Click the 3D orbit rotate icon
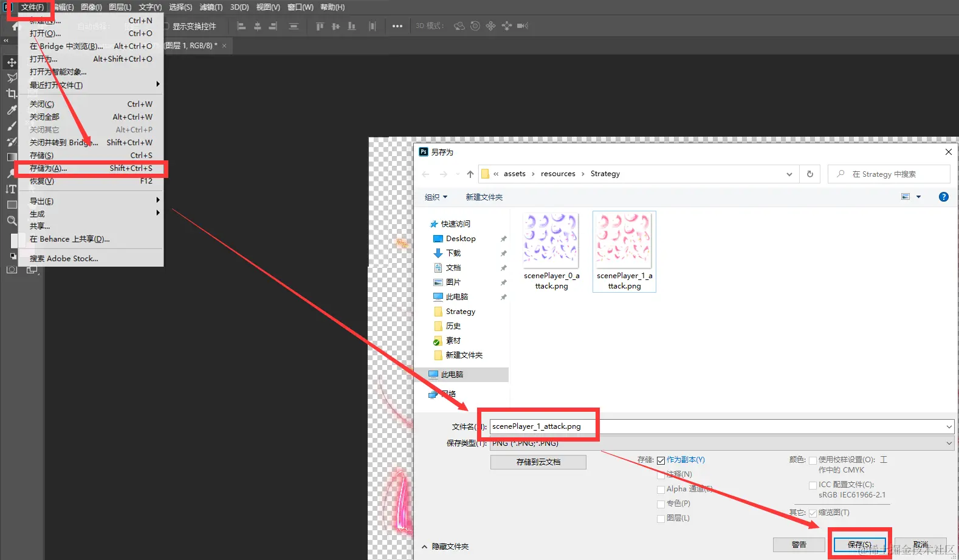 coord(459,26)
